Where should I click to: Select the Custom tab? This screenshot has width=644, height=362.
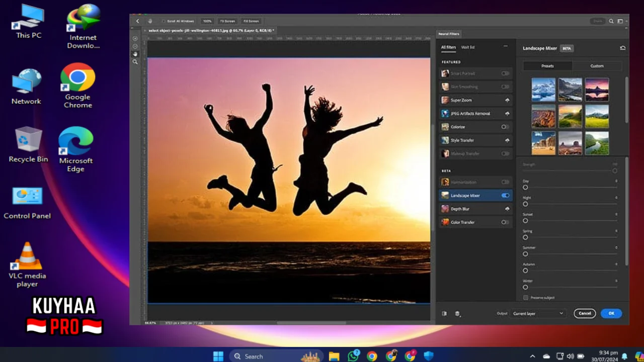point(597,66)
